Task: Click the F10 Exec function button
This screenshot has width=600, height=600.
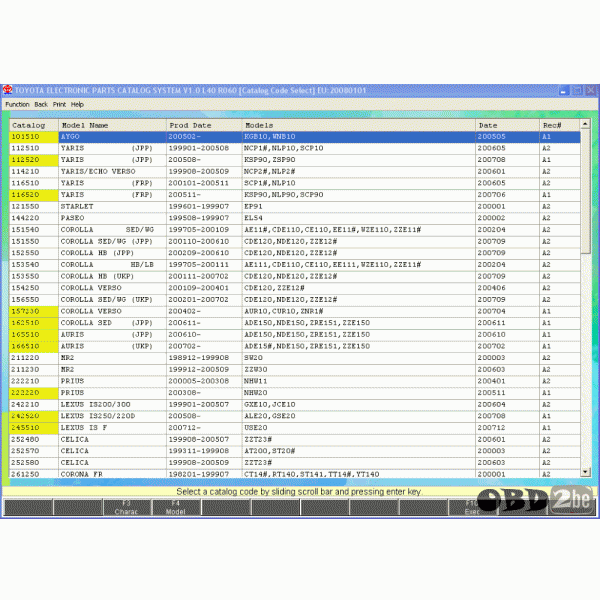Action: (473, 507)
